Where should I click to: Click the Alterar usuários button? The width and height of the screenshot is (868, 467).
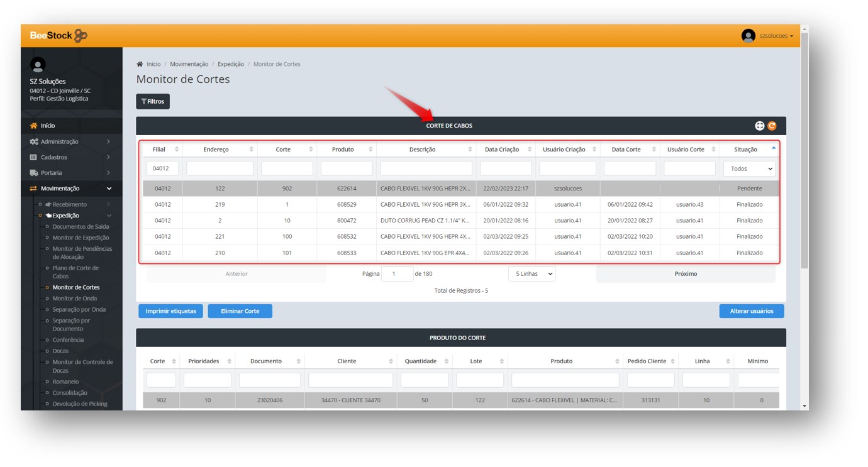[751, 311]
